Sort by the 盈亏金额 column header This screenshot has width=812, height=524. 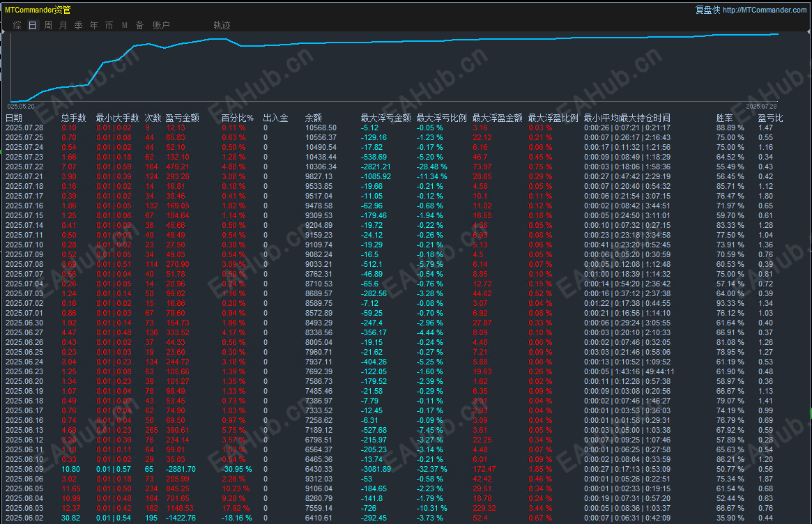(x=183, y=118)
